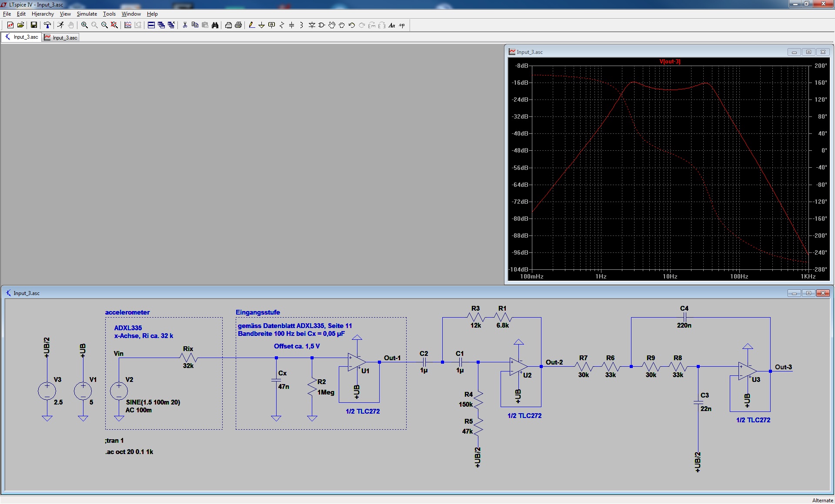Click the 'ADXL335' accelerometer label

click(x=128, y=328)
